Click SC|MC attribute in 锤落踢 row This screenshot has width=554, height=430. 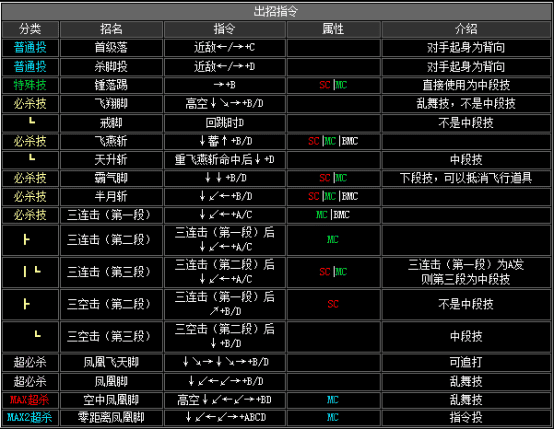(x=333, y=85)
